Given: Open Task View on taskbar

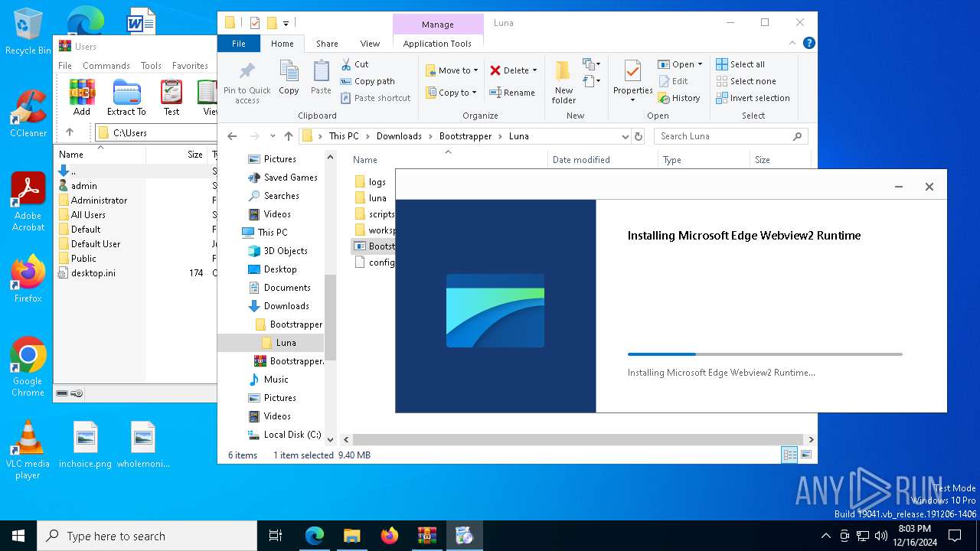Looking at the screenshot, I should point(276,536).
